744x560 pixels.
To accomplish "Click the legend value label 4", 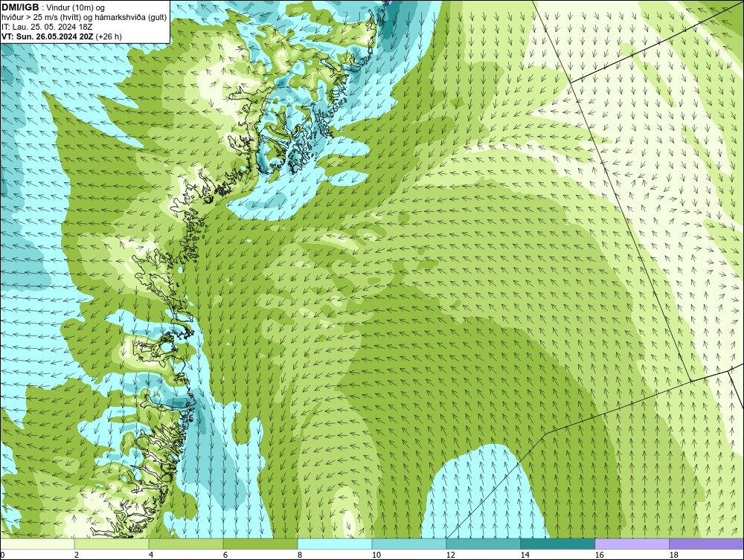I will [151, 555].
